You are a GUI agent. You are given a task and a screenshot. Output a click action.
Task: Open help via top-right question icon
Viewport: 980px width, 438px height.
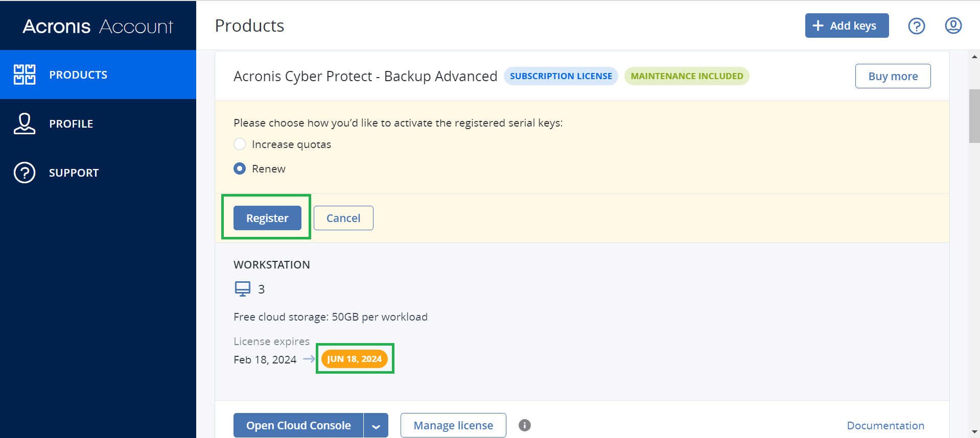(x=916, y=26)
